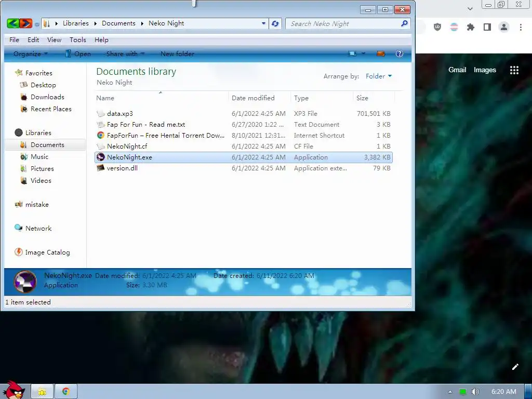Open Chrome three-dot menu
Screen dimensions: 532x399
click(521, 27)
